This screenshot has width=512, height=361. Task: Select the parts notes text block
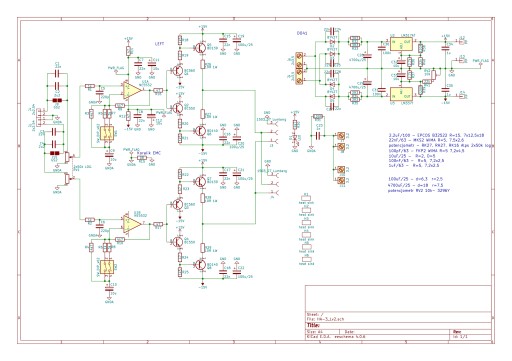coord(439,163)
